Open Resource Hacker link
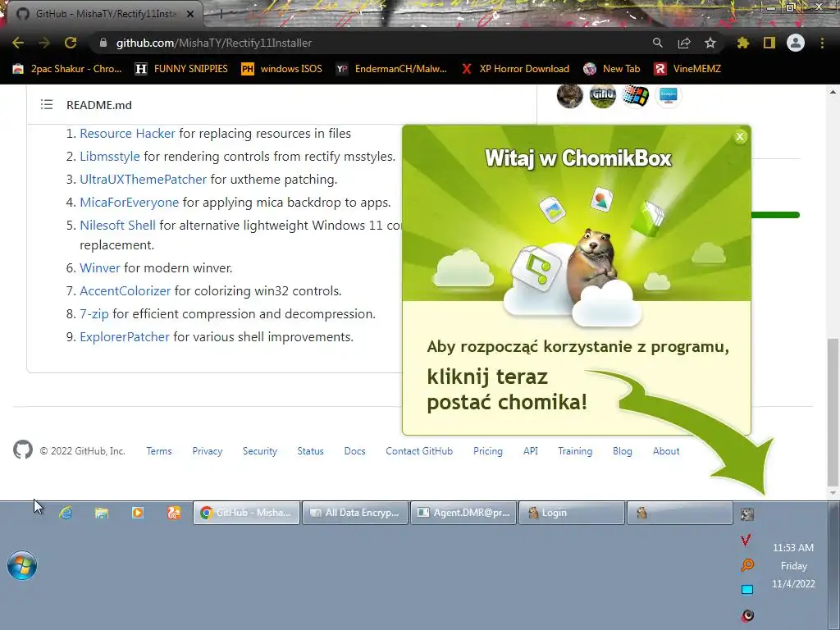Image resolution: width=840 pixels, height=630 pixels. 127,134
